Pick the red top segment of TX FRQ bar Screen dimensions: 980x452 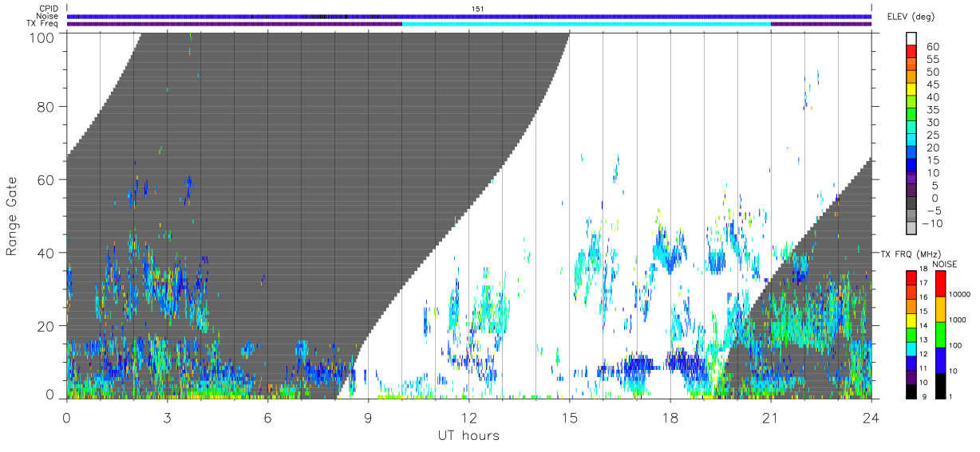(x=912, y=278)
